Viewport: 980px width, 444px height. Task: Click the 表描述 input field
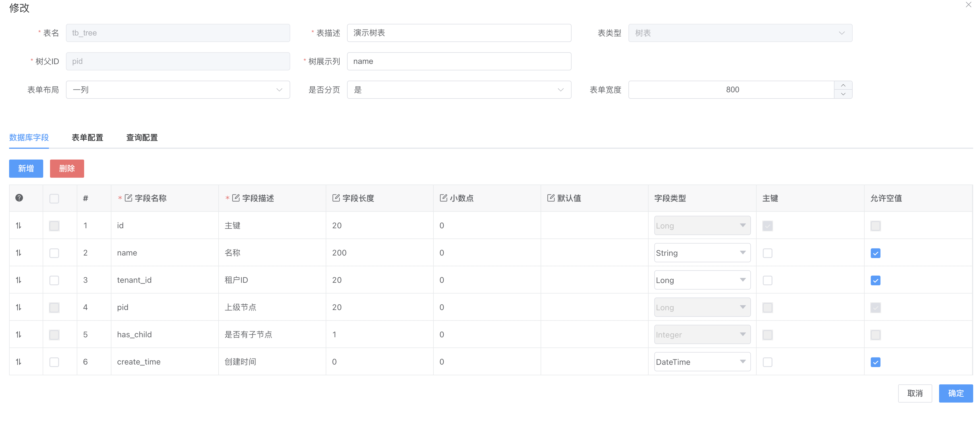(459, 33)
